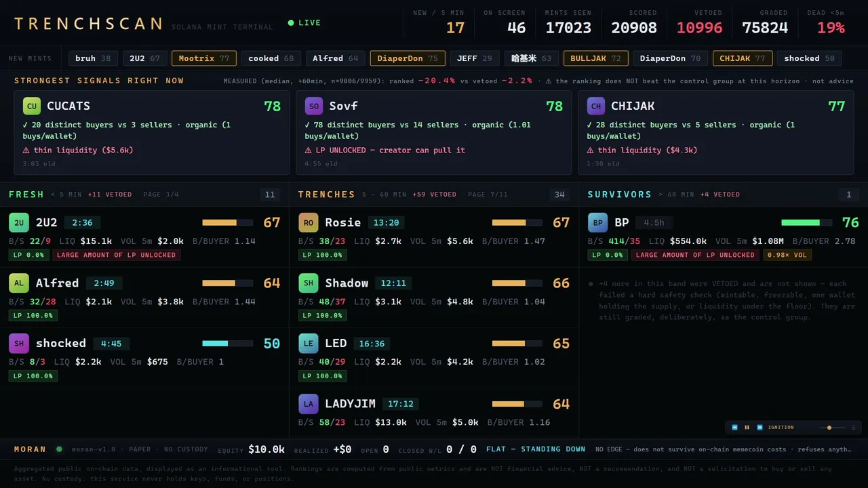The image size is (868, 488).
Task: Click the Survivors count badge 1
Action: click(848, 195)
